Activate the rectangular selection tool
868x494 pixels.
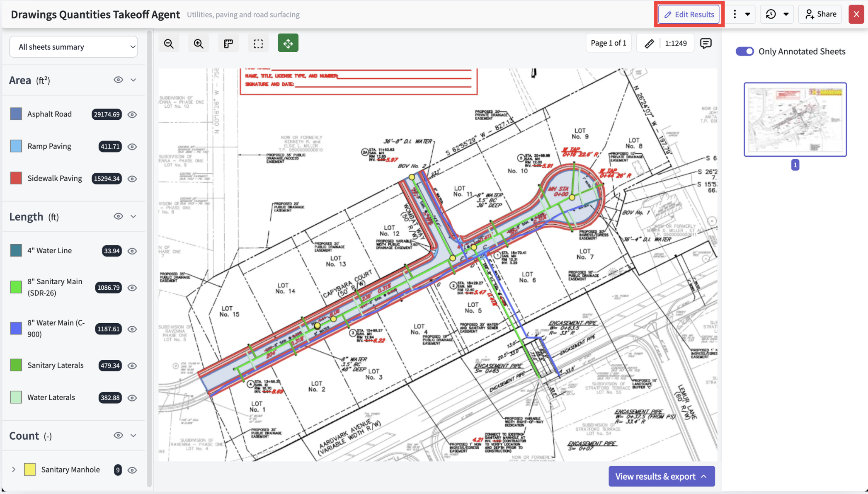258,44
